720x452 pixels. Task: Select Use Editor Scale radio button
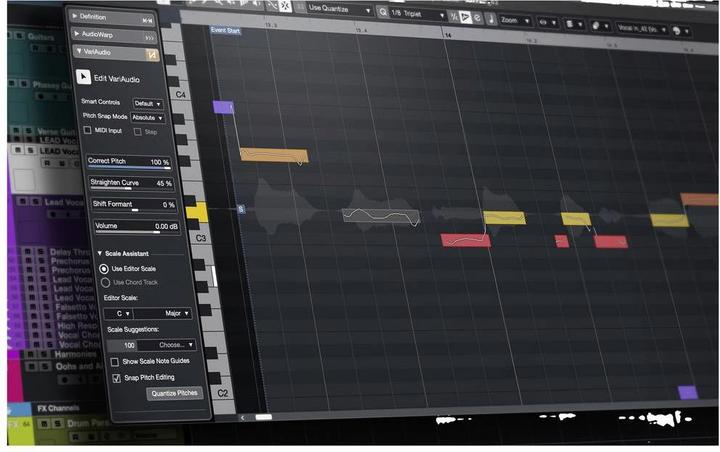click(x=104, y=268)
